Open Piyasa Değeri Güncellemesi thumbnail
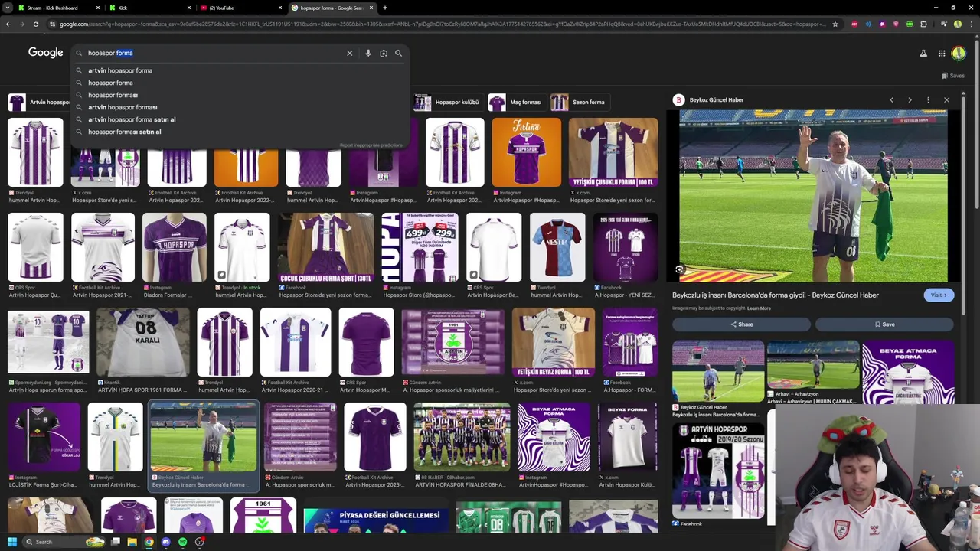 tap(376, 520)
